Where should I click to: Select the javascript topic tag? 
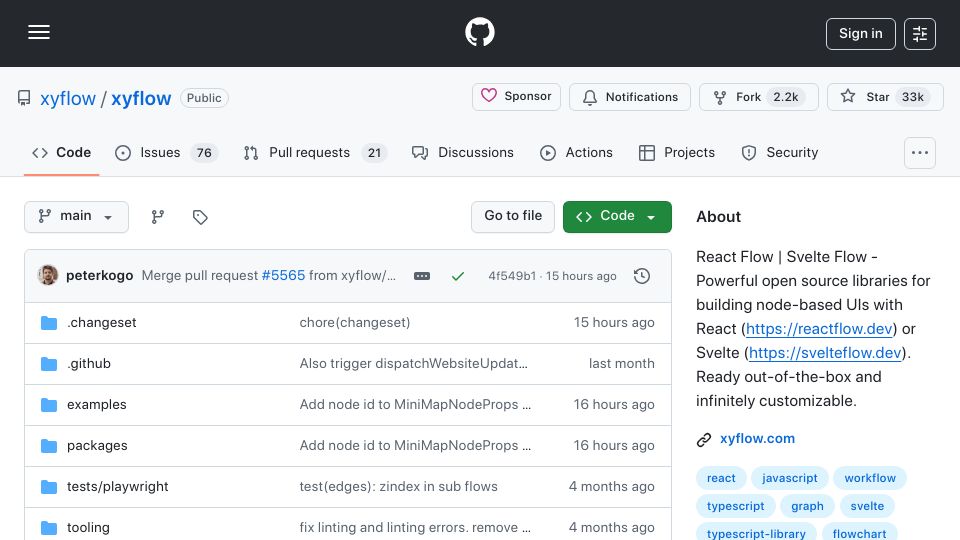(789, 478)
